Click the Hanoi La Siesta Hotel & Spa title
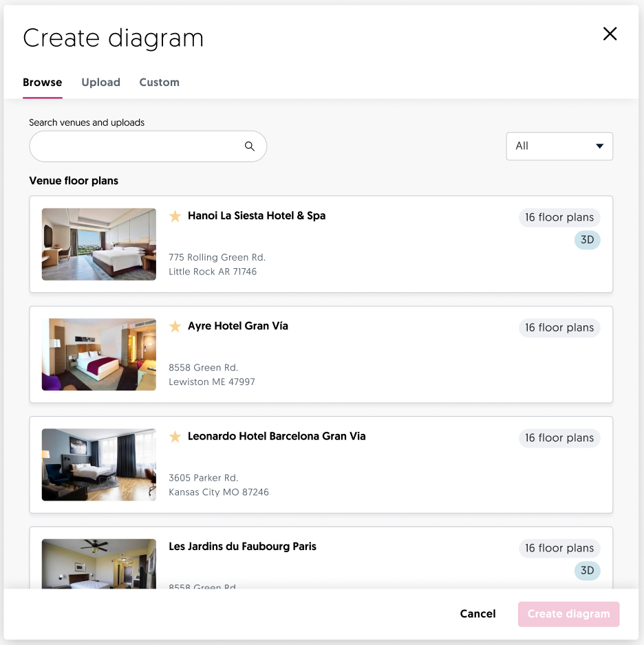Viewport: 644px width, 645px height. click(x=257, y=216)
